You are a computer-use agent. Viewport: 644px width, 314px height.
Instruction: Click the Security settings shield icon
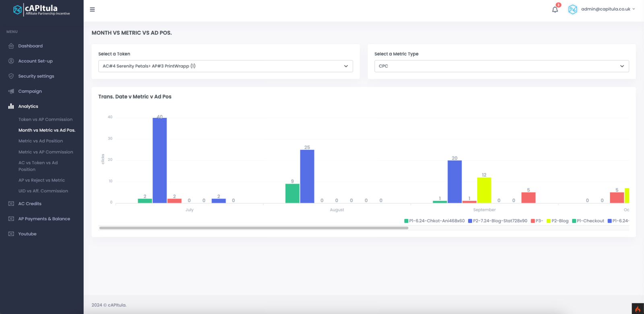(x=11, y=76)
